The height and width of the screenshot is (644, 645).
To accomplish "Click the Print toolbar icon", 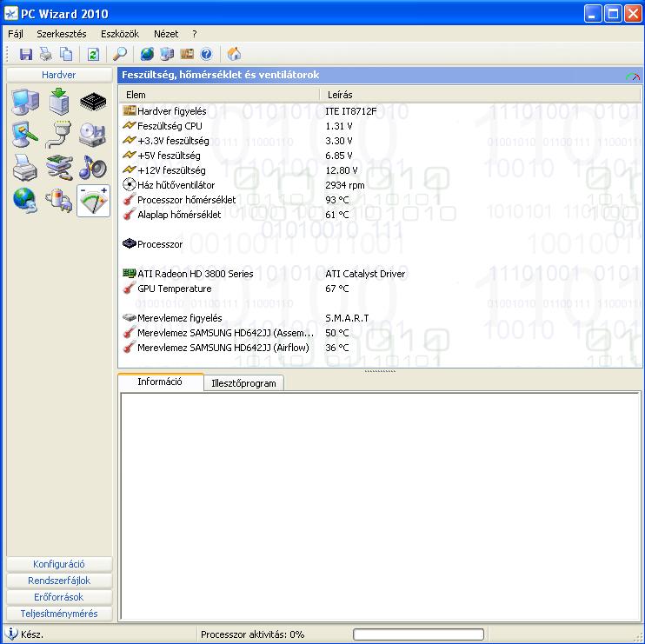I will 46,54.
